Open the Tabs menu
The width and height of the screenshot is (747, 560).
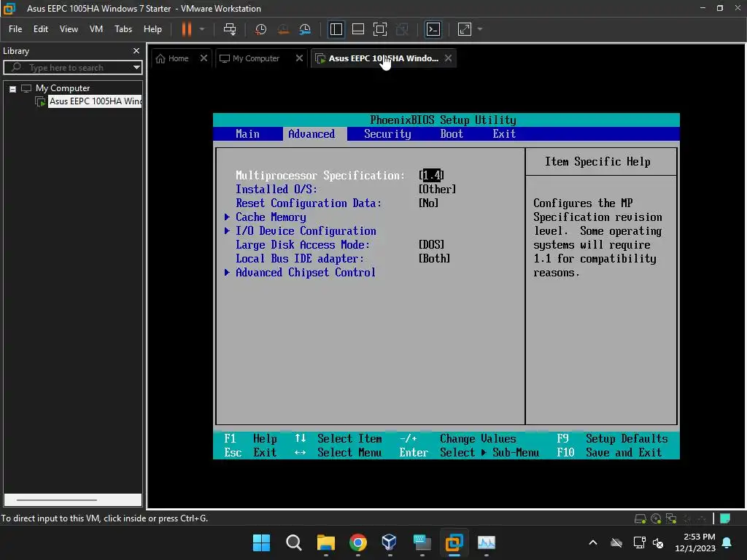click(123, 29)
